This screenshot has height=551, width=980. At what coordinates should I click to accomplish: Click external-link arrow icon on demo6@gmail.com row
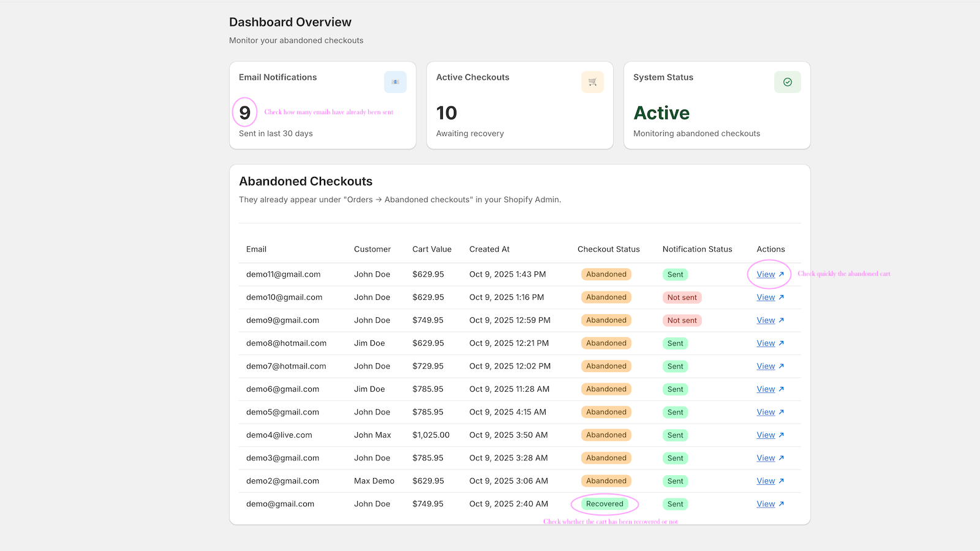point(781,389)
